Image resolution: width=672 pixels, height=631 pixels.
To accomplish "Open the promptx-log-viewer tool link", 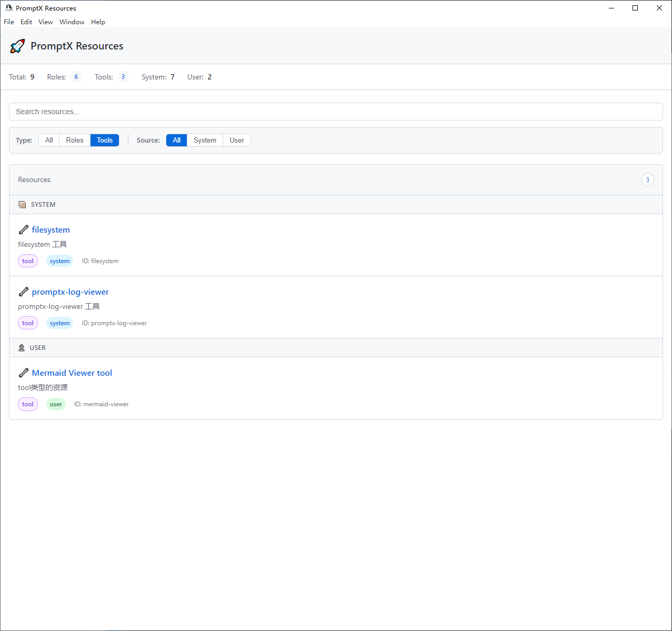I will point(71,292).
